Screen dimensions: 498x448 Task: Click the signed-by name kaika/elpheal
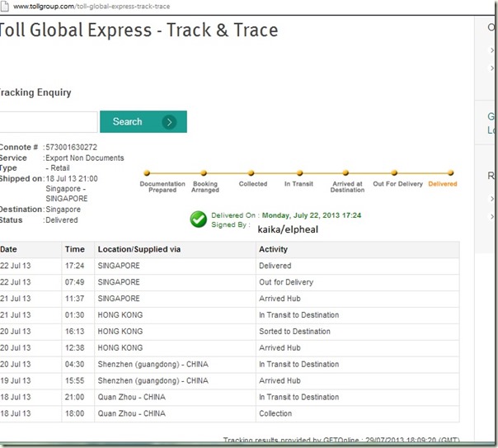[x=288, y=229]
